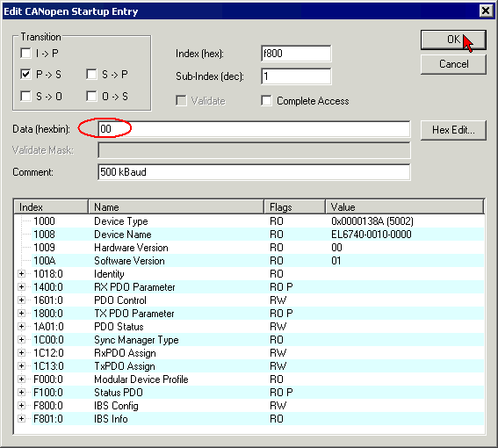
Task: Select the Modular Device Profile row name
Action: [x=141, y=379]
